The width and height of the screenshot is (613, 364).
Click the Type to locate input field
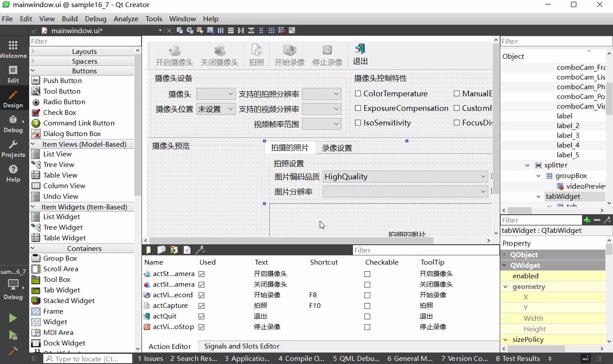pos(88,359)
